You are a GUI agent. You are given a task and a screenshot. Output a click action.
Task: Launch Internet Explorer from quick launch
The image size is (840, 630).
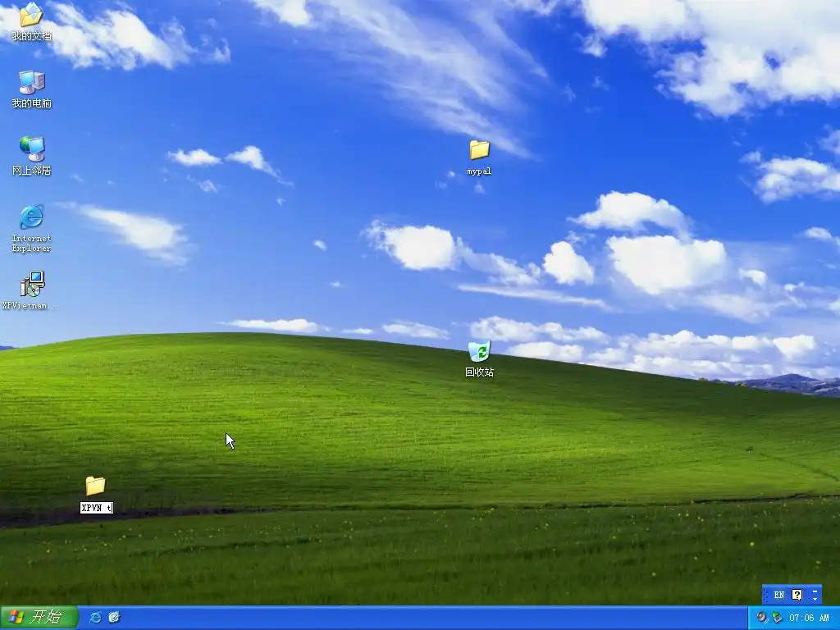tap(95, 618)
